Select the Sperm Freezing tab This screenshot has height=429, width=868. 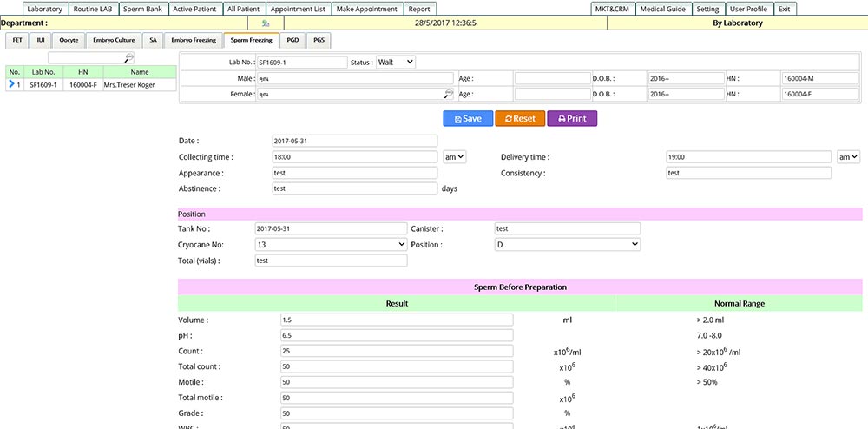252,41
